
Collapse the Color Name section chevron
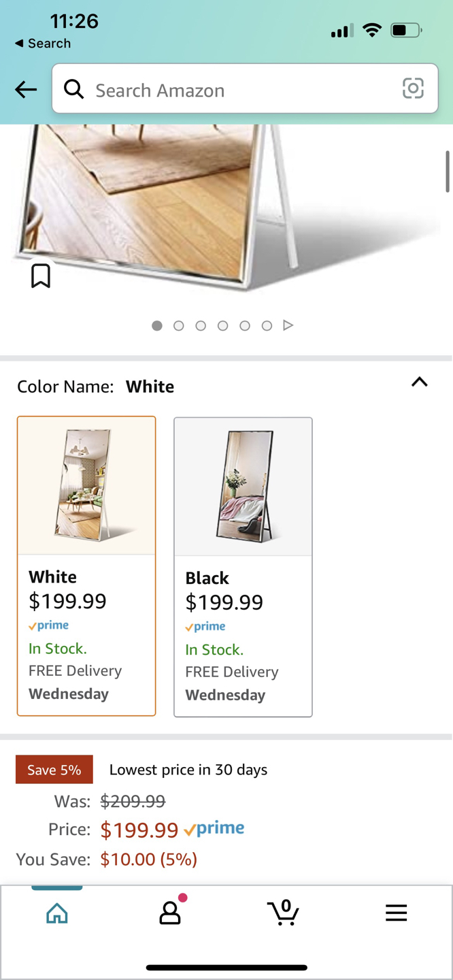[420, 382]
